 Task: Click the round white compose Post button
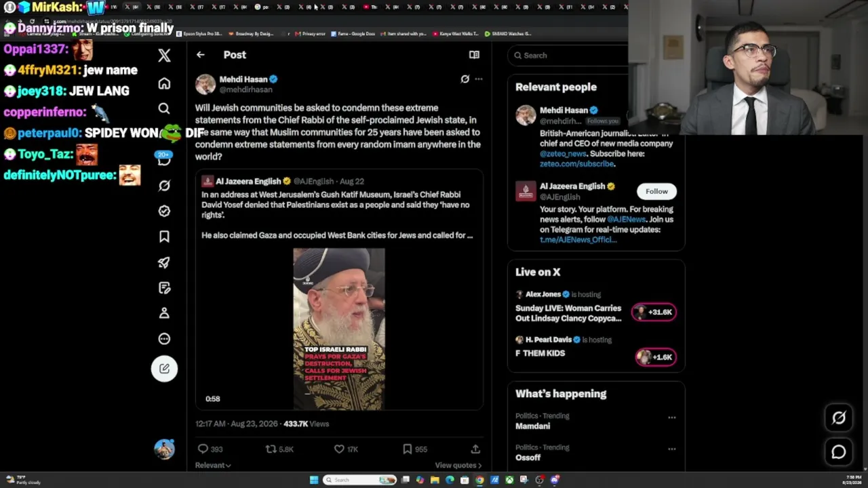[x=164, y=369]
